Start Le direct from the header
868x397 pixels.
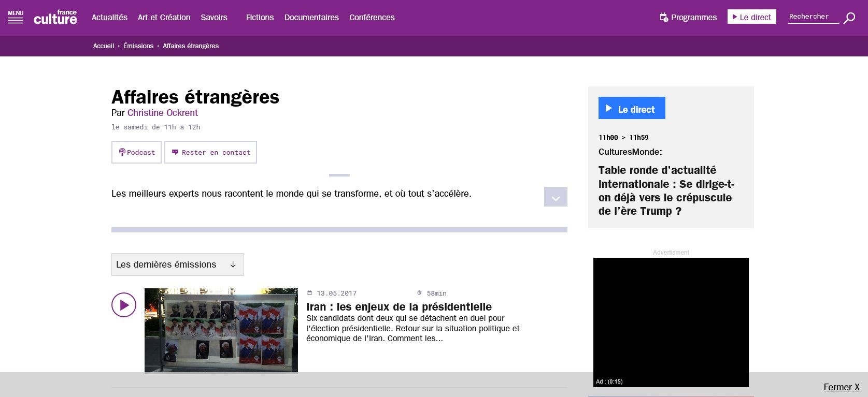(751, 17)
